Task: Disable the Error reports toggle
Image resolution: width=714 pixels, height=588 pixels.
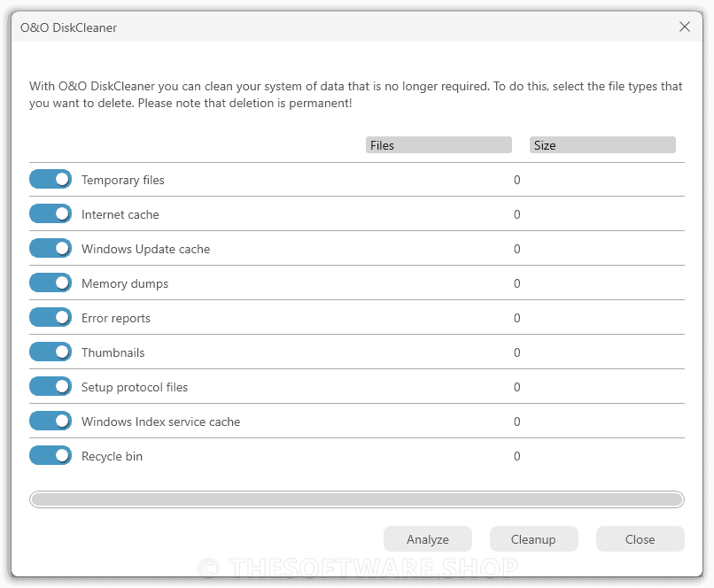Action: 50,318
